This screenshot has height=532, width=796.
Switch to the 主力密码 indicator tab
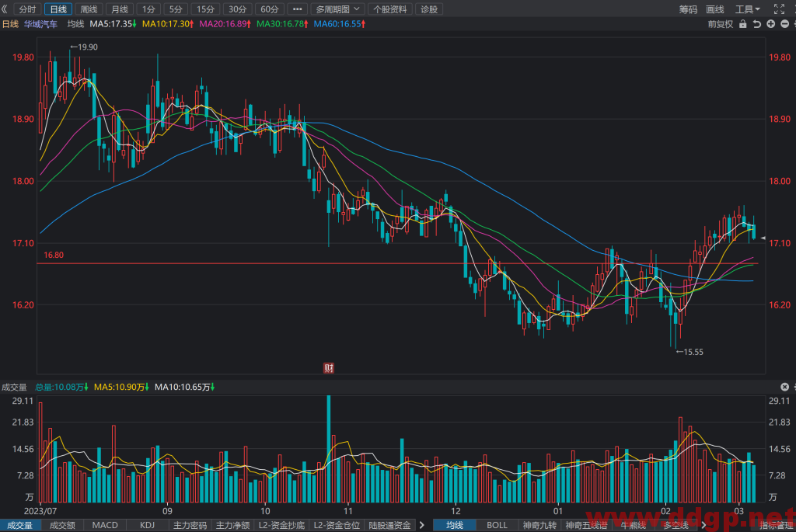click(x=190, y=526)
